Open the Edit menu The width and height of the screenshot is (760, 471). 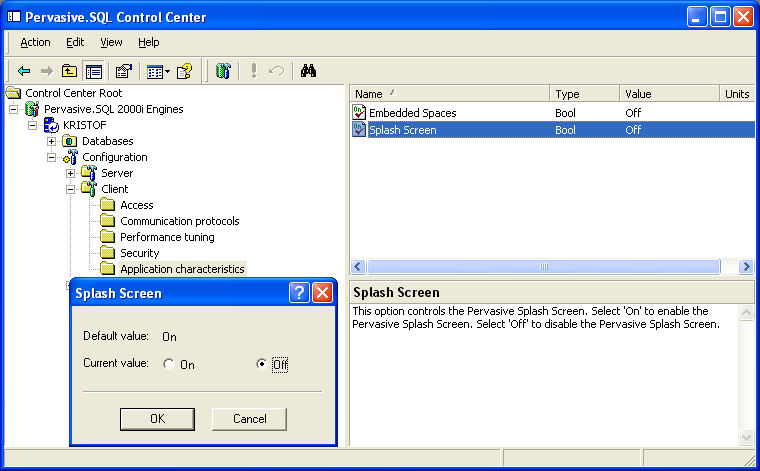75,43
